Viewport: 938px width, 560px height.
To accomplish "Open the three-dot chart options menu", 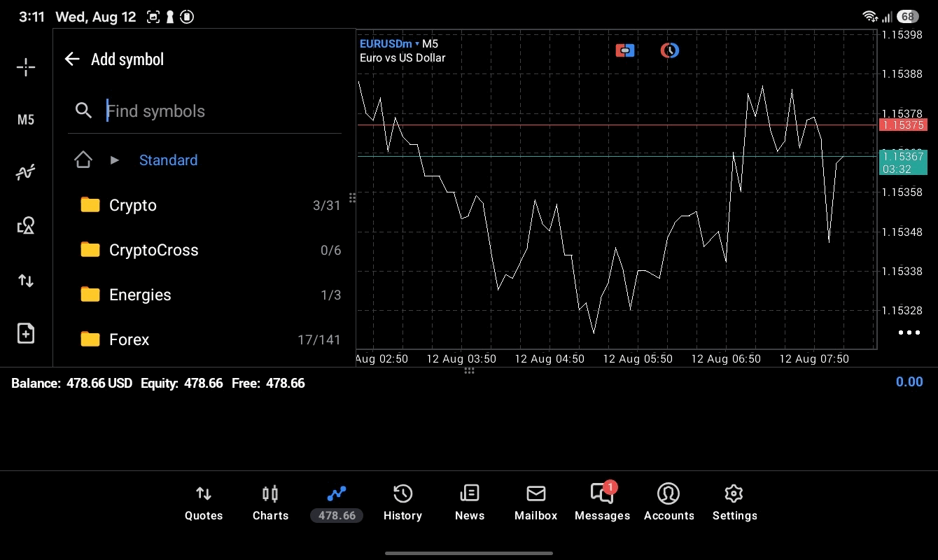I will coord(909,332).
